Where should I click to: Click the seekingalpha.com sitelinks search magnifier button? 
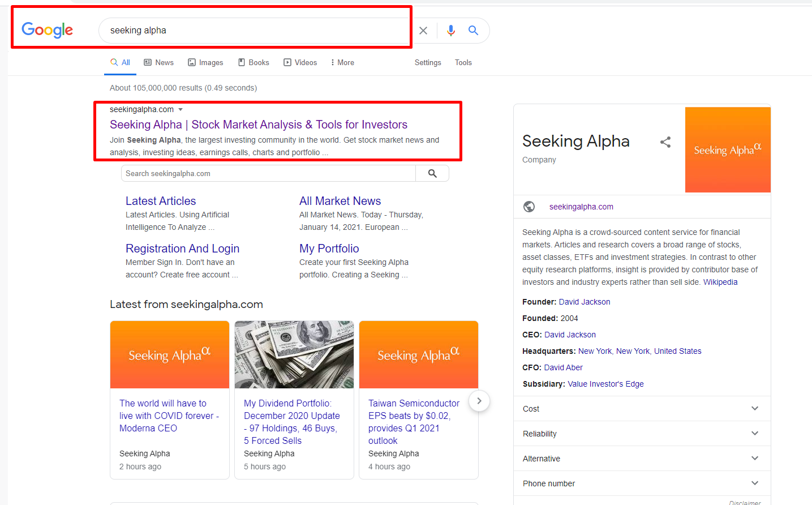pos(432,173)
